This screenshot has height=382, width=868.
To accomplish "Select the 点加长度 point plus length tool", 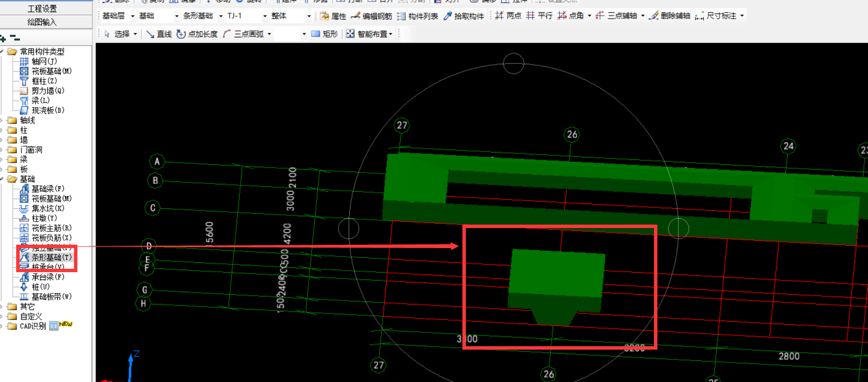I will (x=197, y=34).
